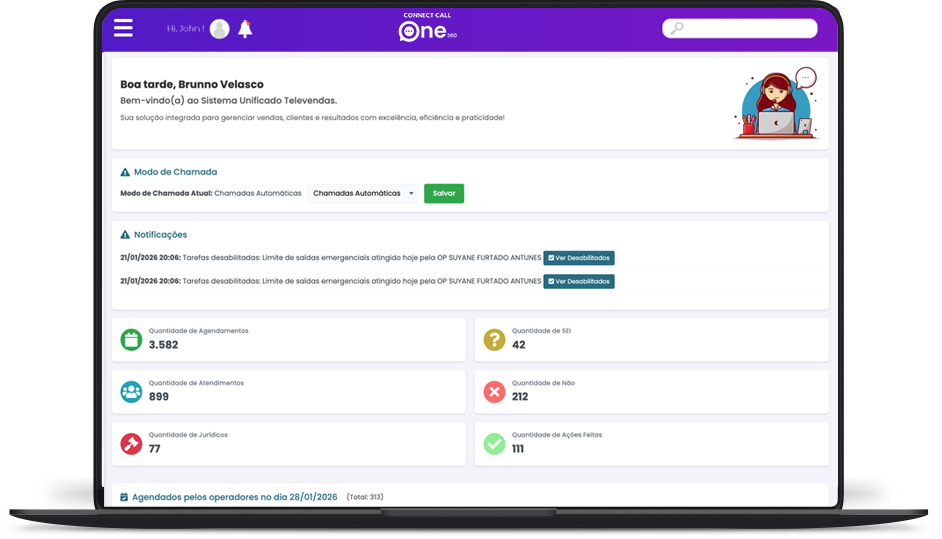Click the red X Não icon
The height and width of the screenshot is (539, 942).
pos(494,392)
